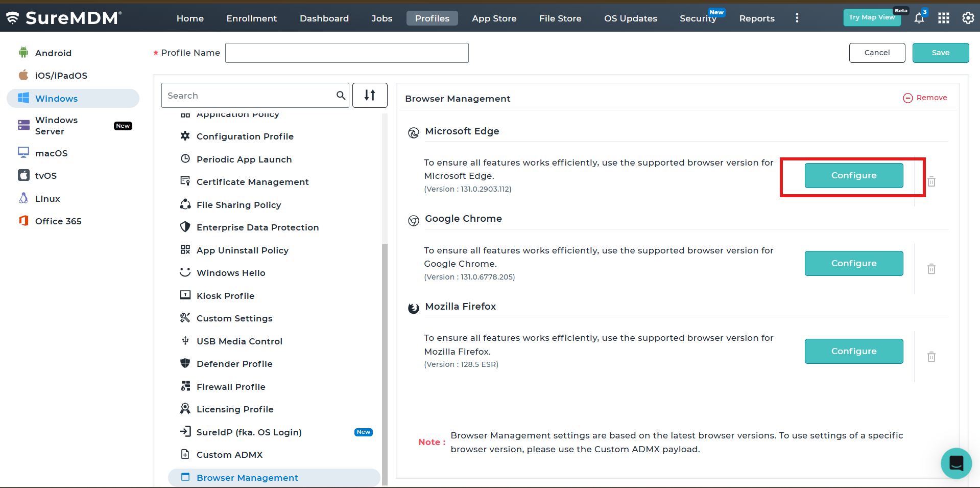Click the Microsoft Edge logo icon
This screenshot has height=488, width=980.
click(413, 133)
